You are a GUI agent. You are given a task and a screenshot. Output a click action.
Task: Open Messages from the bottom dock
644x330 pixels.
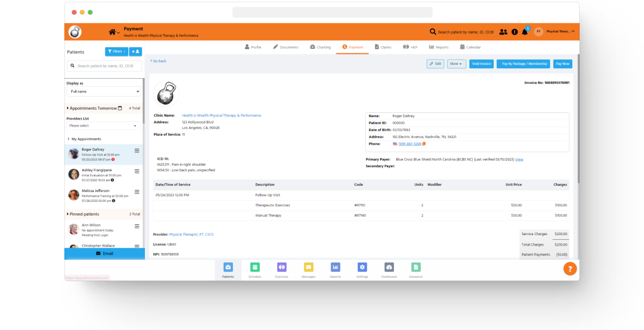(x=308, y=269)
